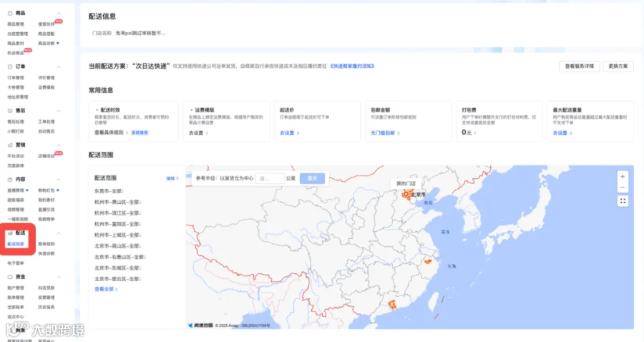Click the orange delivery area near Dongguan
The width and height of the screenshot is (644, 342).
pos(392,304)
